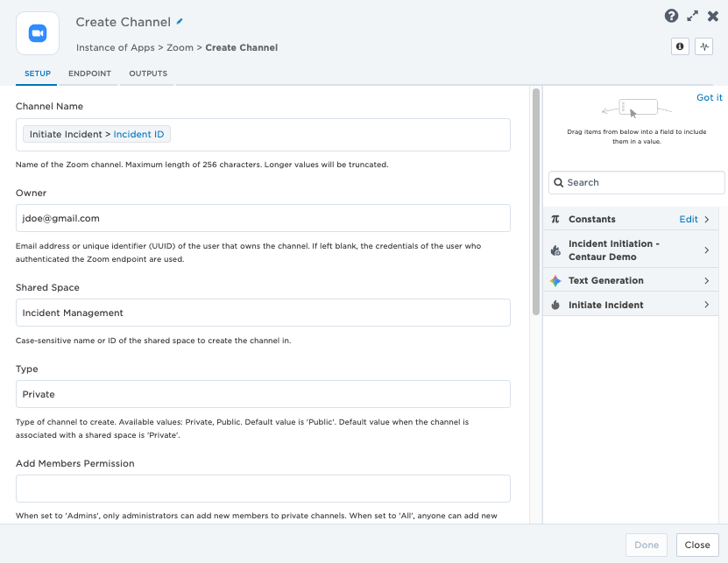Expand the dialog to full screen
The width and height of the screenshot is (728, 563).
click(x=692, y=17)
